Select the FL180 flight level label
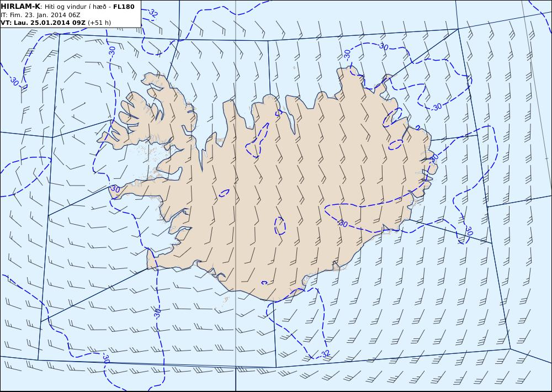This screenshot has height=392, width=552. point(124,7)
